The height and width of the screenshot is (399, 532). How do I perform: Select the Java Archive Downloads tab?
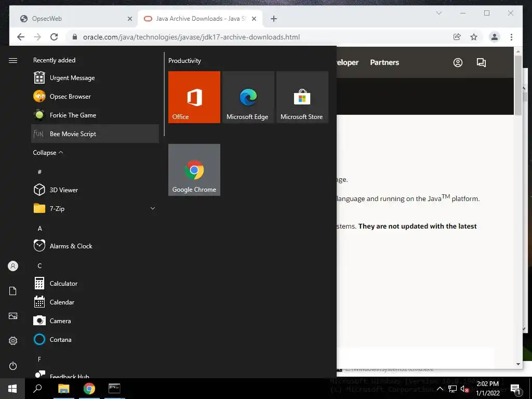pos(200,19)
